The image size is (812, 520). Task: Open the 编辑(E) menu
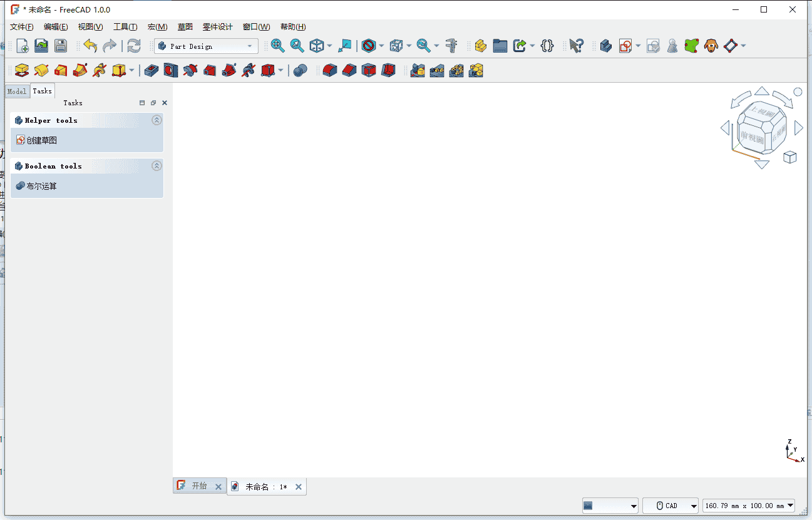point(56,27)
